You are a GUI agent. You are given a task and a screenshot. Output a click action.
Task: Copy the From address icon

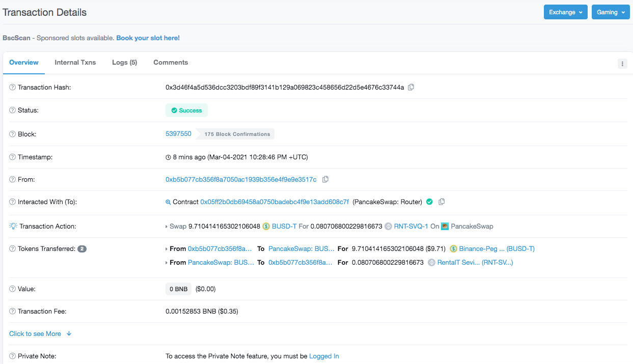click(325, 179)
